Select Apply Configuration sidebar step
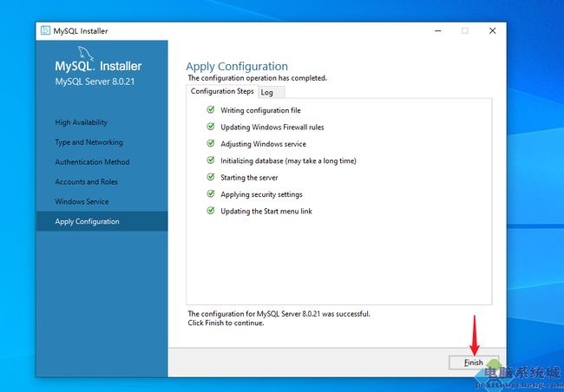 (102, 221)
